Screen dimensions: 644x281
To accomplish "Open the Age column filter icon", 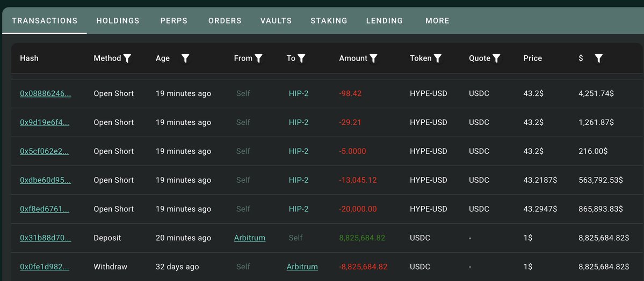I will (185, 58).
